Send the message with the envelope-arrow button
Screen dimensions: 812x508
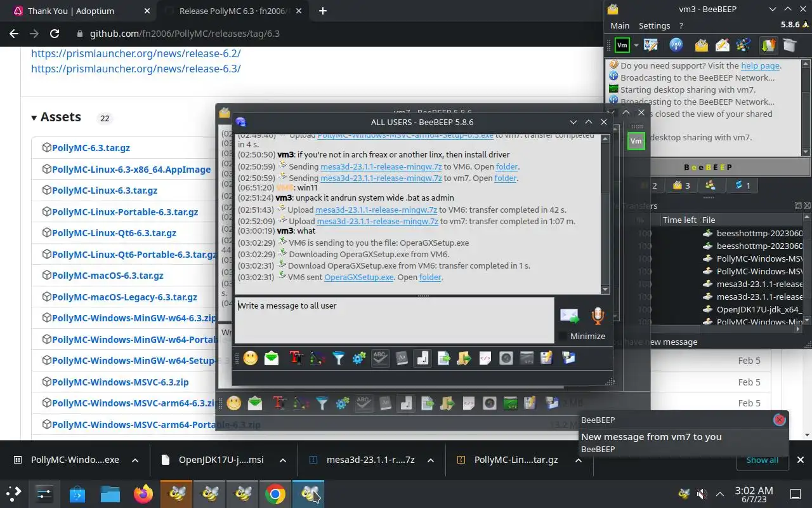(570, 316)
